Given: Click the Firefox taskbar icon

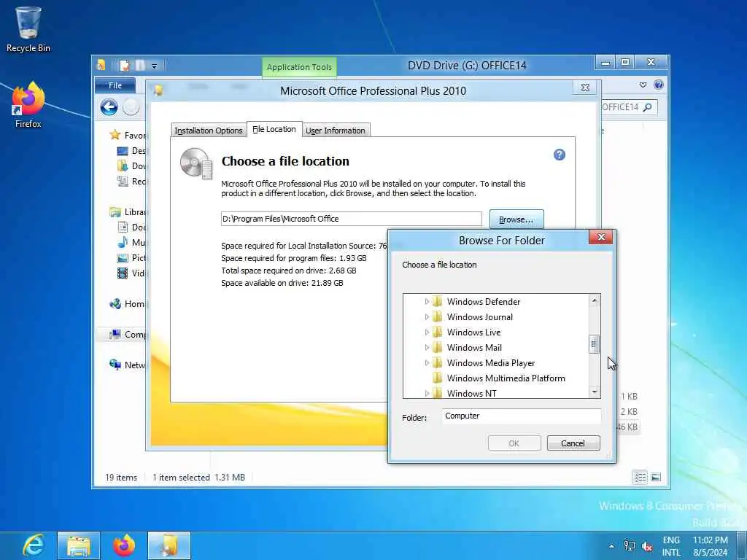Looking at the screenshot, I should (124, 545).
